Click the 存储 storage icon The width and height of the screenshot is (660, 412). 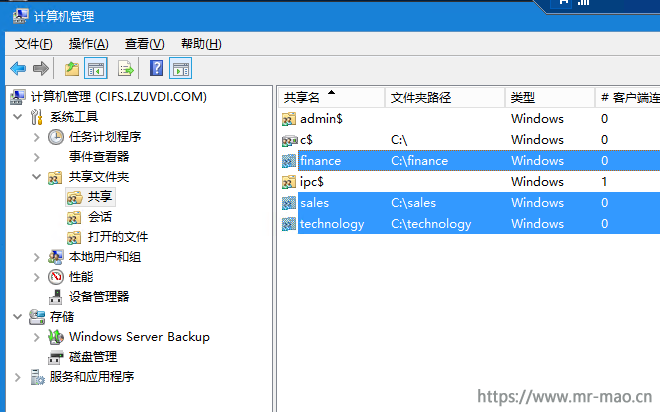tap(37, 317)
